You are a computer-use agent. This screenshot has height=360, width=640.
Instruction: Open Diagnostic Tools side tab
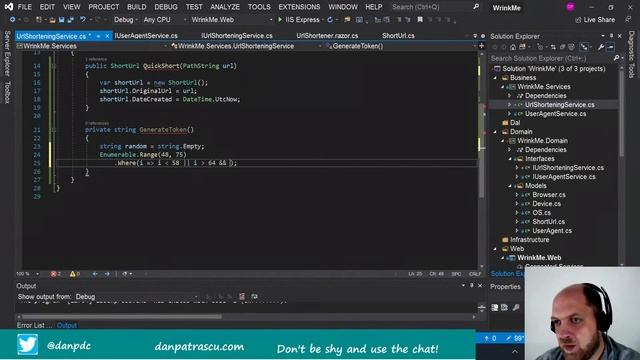point(631,54)
